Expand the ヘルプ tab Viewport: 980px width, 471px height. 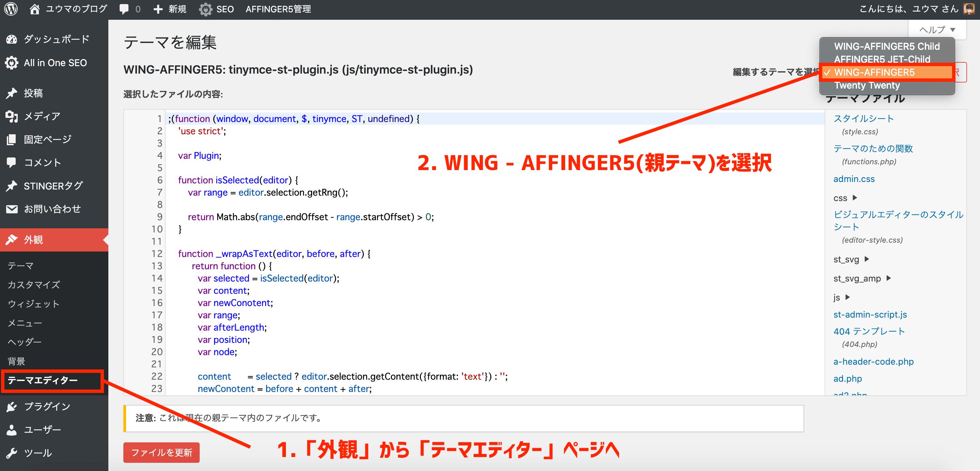937,30
